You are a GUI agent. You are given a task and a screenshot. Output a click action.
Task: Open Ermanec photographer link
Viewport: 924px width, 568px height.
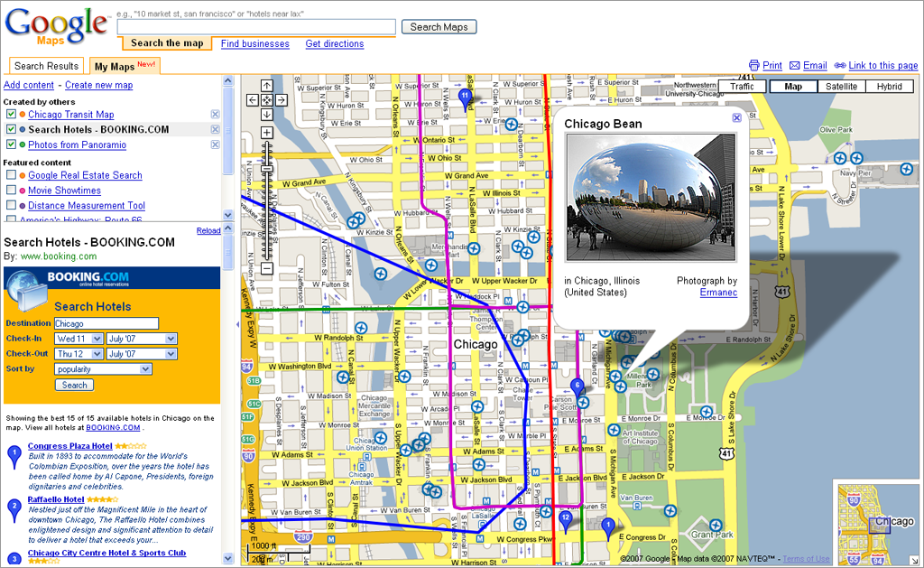click(718, 292)
